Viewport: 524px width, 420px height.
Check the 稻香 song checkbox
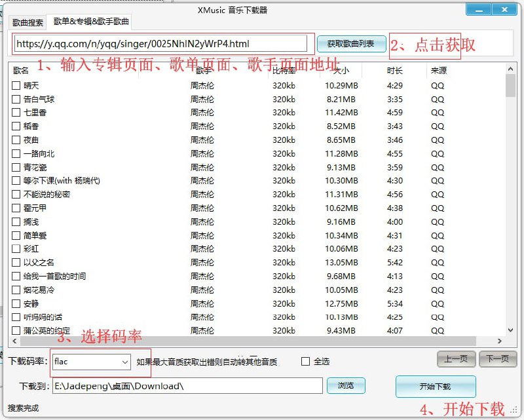pos(15,126)
